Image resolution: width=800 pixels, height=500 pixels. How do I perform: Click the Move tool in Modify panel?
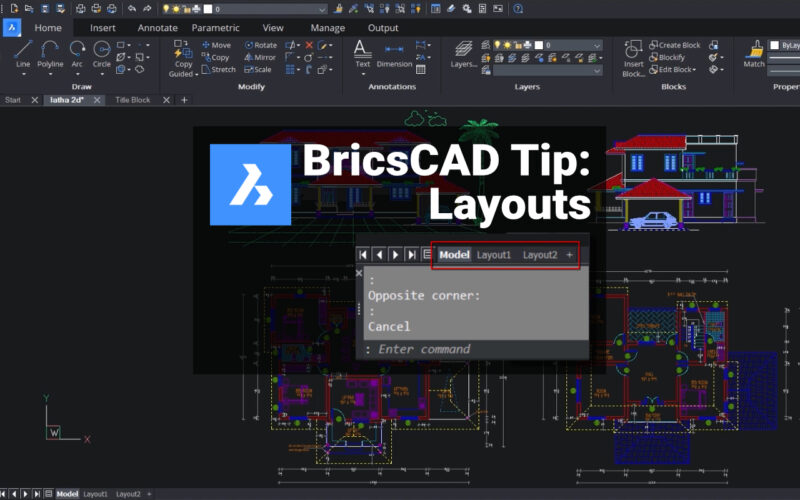(x=216, y=45)
